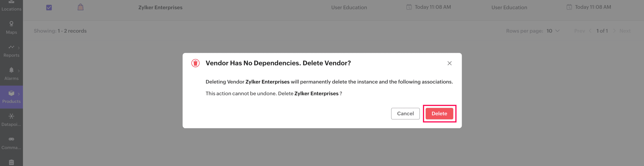Image resolution: width=644 pixels, height=166 pixels.
Task: Open the Zylker Enterprises vendor row
Action: pos(160,7)
